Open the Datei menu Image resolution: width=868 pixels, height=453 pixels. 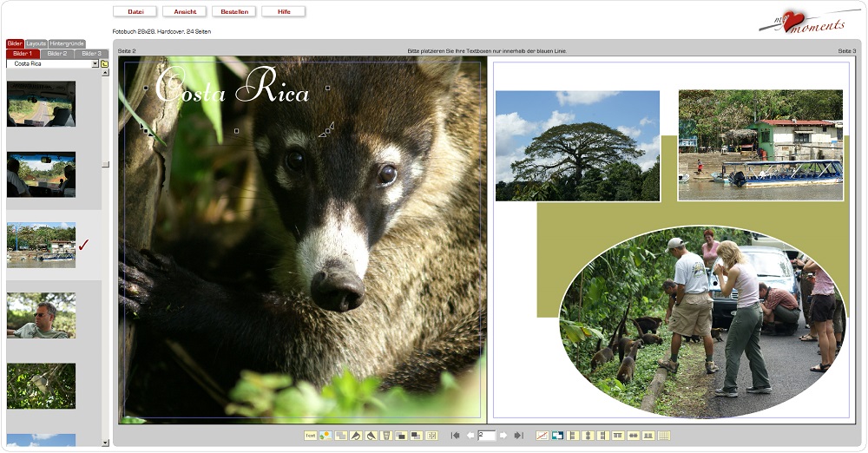coord(135,11)
